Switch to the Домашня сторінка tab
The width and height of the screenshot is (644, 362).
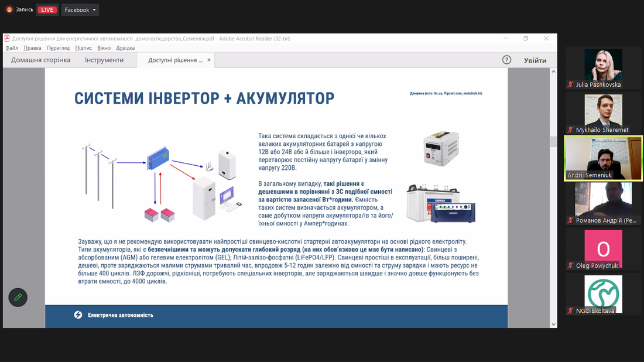pyautogui.click(x=40, y=60)
